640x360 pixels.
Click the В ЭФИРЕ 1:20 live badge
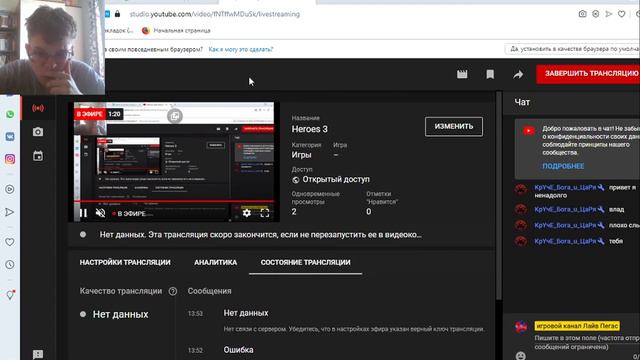point(98,114)
